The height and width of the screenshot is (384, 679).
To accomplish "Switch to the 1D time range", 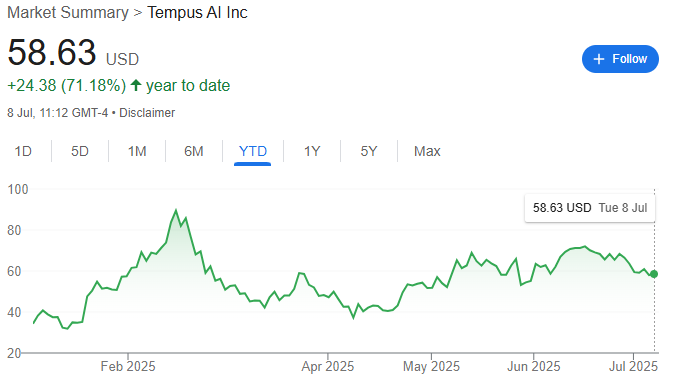I will click(23, 151).
